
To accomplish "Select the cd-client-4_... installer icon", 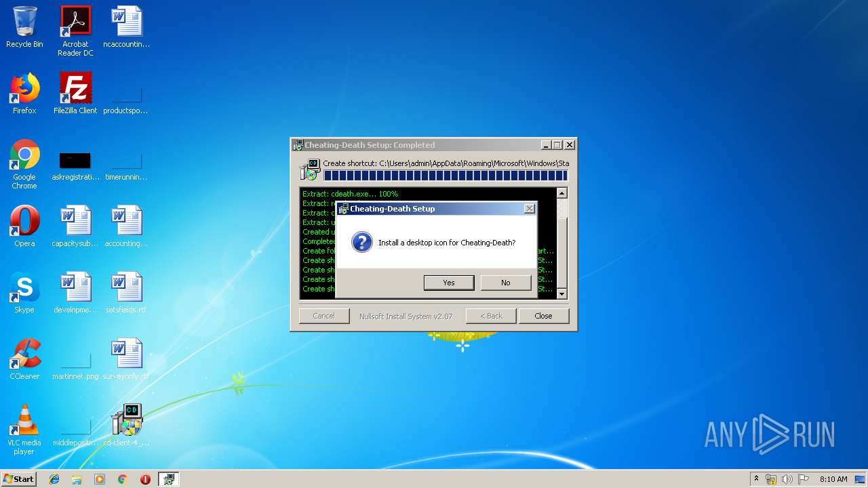I will [x=126, y=426].
